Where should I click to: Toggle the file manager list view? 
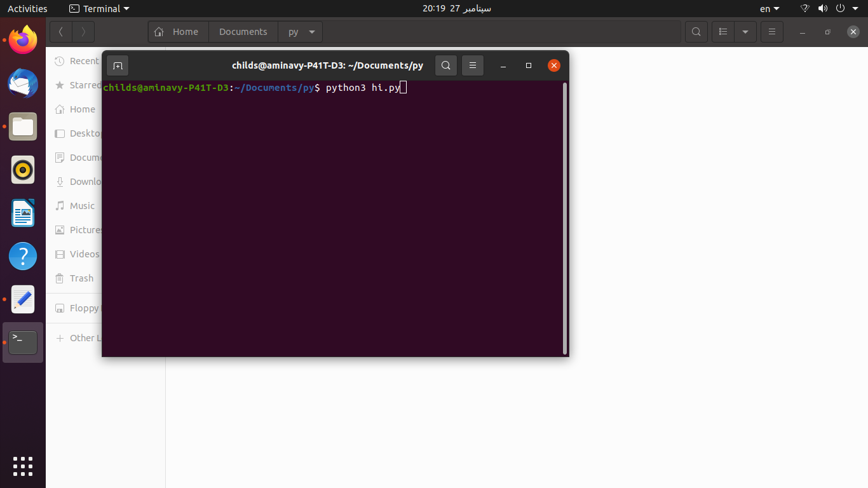(x=723, y=32)
